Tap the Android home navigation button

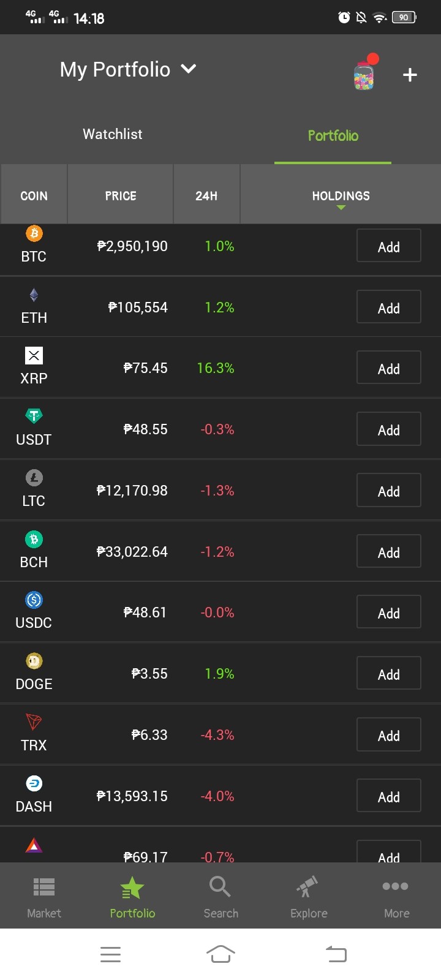tap(221, 954)
